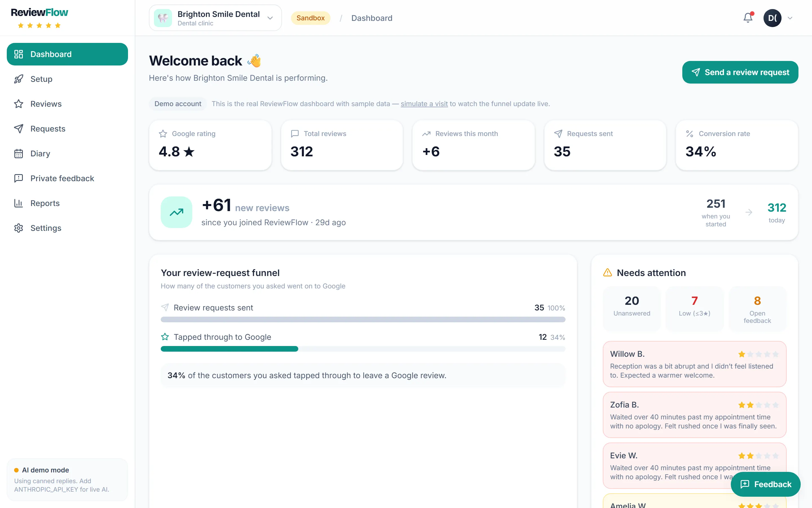
Task: Open Brighton Smile Dental business switcher
Action: point(215,18)
